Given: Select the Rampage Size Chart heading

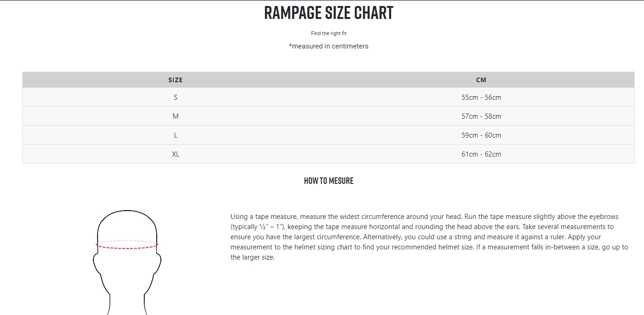Looking at the screenshot, I should click(x=329, y=13).
